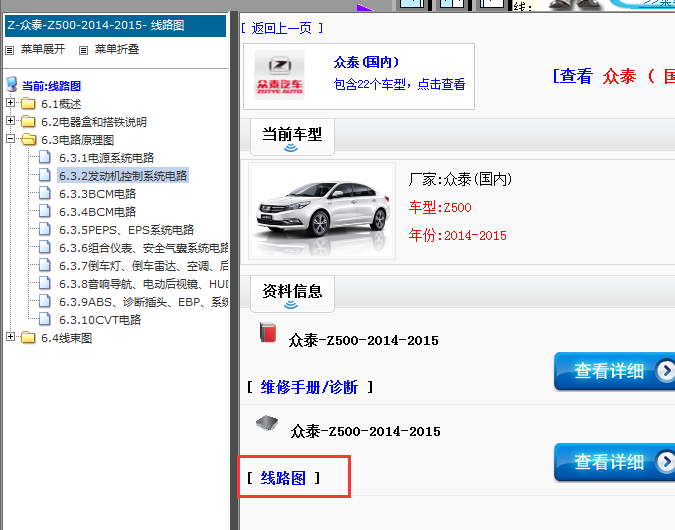Select 6.2电器盒和搭铁说明 tree label
Image resolution: width=675 pixels, height=530 pixels.
[x=94, y=122]
